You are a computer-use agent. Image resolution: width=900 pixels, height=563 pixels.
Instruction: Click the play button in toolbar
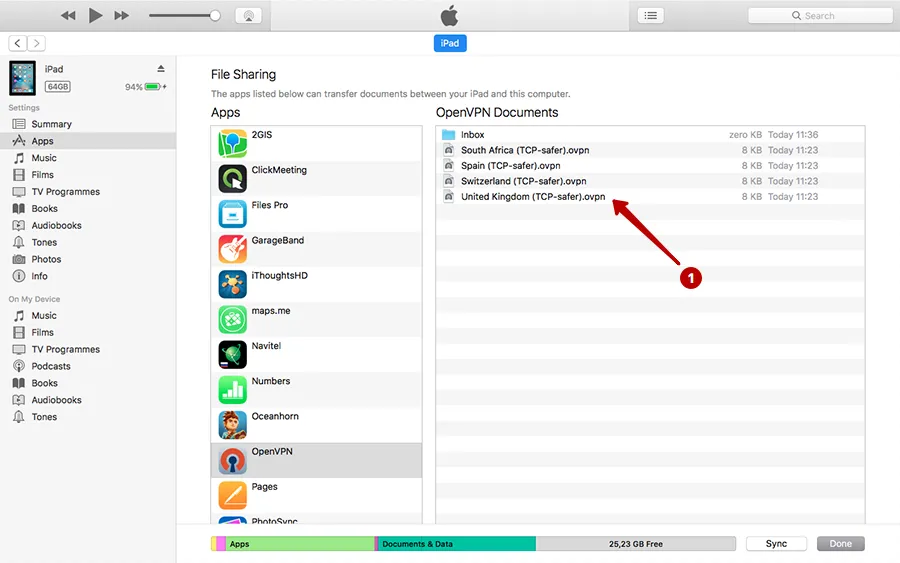(x=95, y=15)
